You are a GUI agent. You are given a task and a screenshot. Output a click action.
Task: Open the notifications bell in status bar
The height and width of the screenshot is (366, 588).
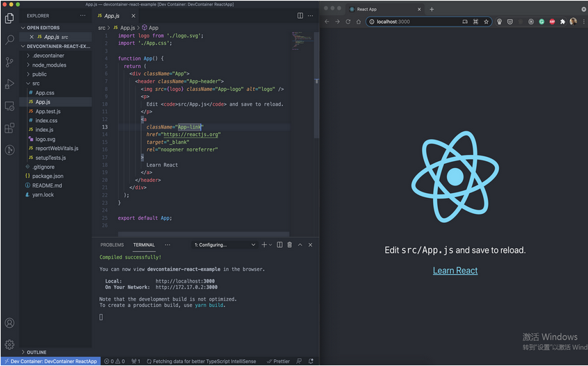311,361
